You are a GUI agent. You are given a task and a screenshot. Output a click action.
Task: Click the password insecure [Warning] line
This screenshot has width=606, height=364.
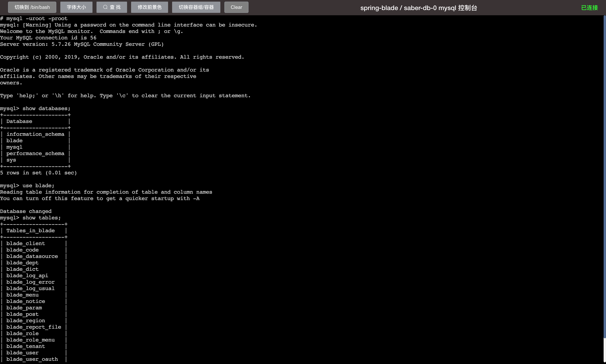click(128, 25)
